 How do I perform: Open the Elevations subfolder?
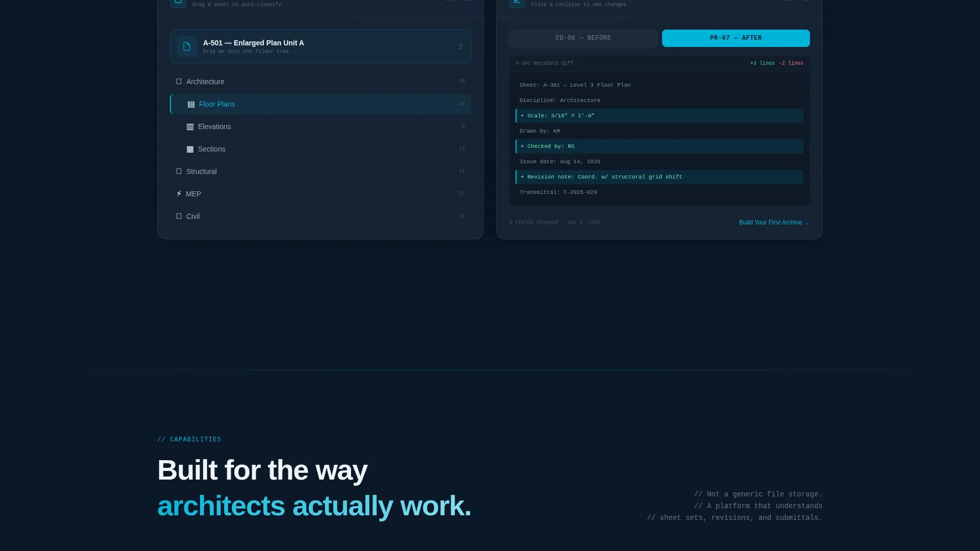[321, 127]
